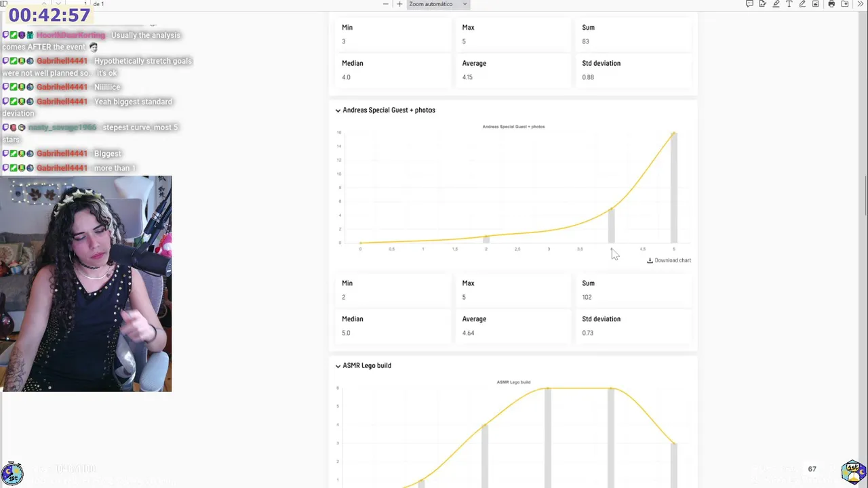Zoom in with the plus button
This screenshot has height=488, width=868.
coord(399,4)
